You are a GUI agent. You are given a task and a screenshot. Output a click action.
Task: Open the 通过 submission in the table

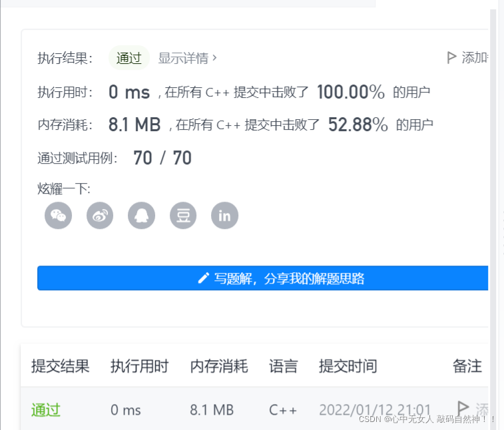46,410
